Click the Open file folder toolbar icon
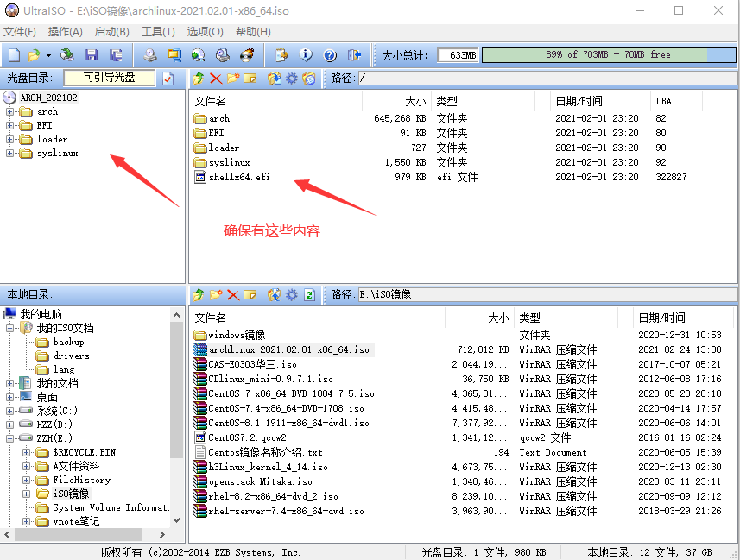Screen dimensions: 740x560 [x=34, y=55]
